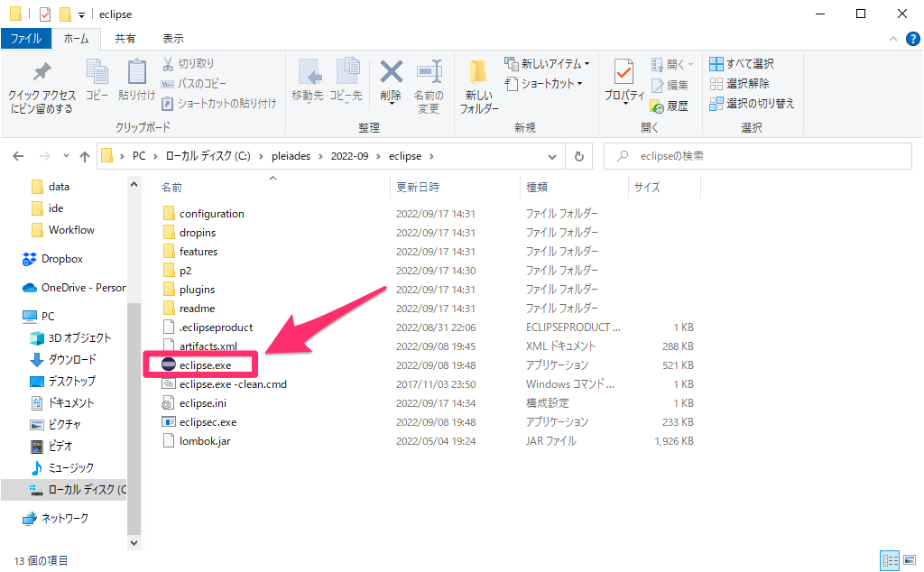Screen dimensions: 924x572
Task: Open the Quick Access Toolbar customize dropdown
Action: (x=81, y=14)
